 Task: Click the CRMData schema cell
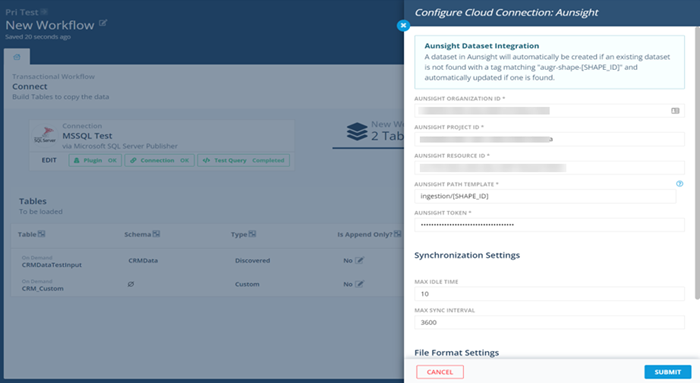(143, 260)
